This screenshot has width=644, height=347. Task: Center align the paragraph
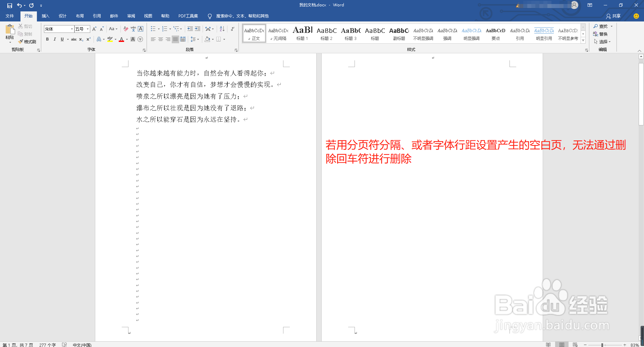pyautogui.click(x=160, y=39)
